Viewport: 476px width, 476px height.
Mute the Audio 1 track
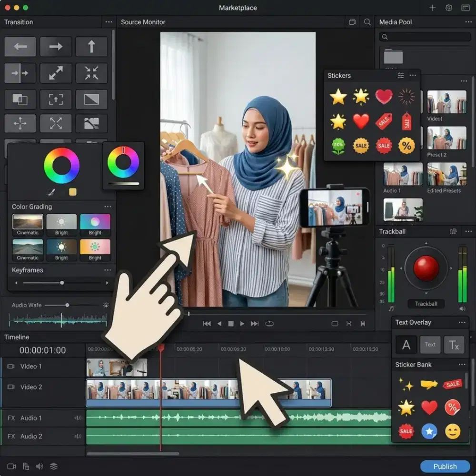coord(78,418)
